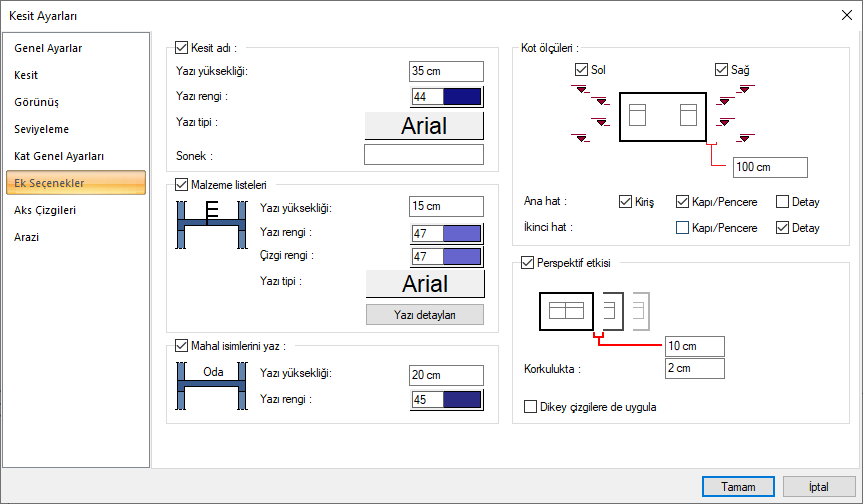Viewport: 863px width, 504px height.
Task: Open Aks Çizgileri settings
Action: click(x=76, y=210)
